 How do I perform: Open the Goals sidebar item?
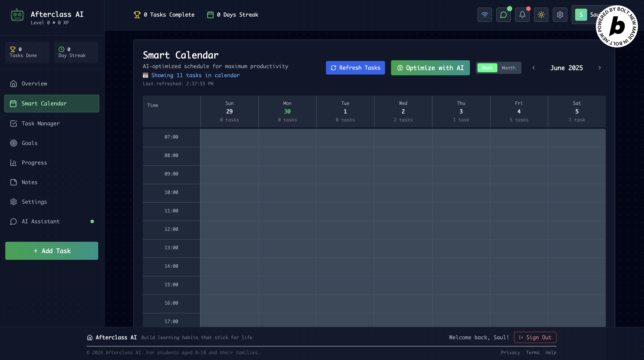coord(30,143)
